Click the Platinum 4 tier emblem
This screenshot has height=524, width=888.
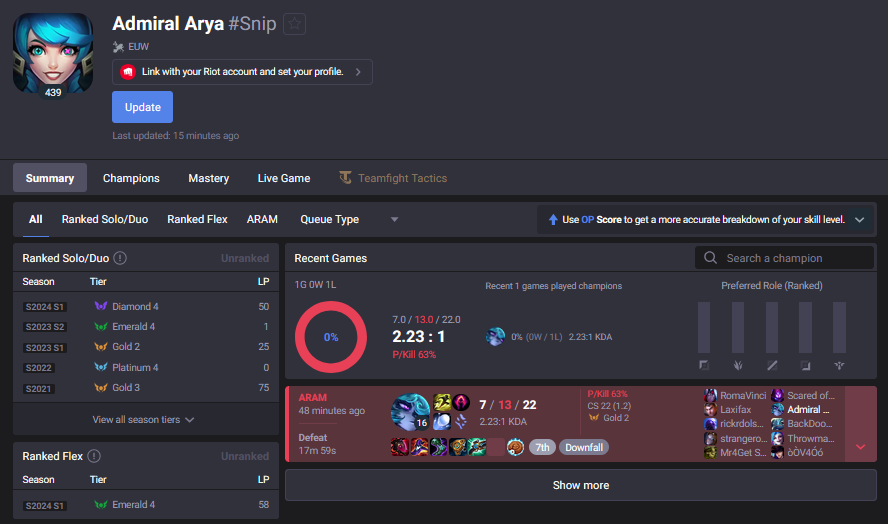tap(101, 367)
